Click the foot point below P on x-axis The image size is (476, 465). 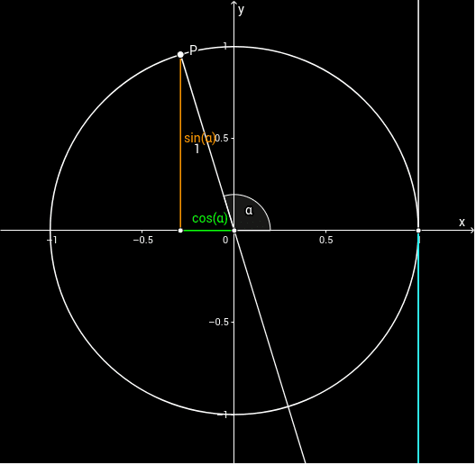tap(181, 232)
